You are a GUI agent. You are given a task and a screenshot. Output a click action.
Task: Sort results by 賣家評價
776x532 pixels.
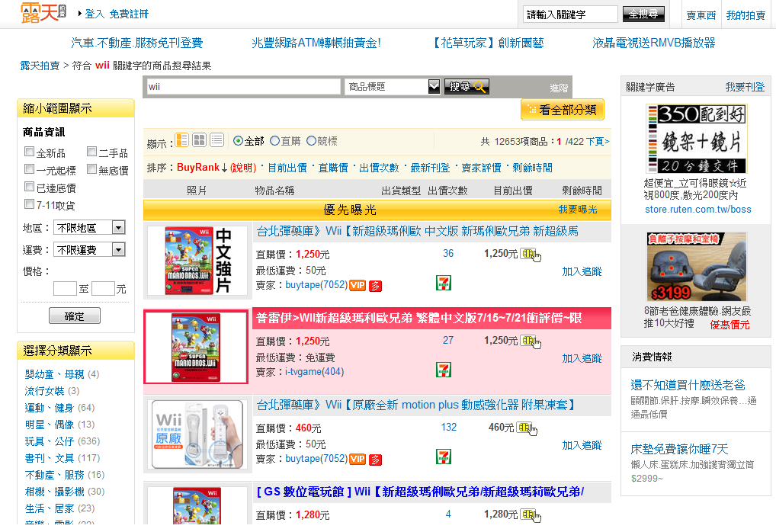point(481,168)
